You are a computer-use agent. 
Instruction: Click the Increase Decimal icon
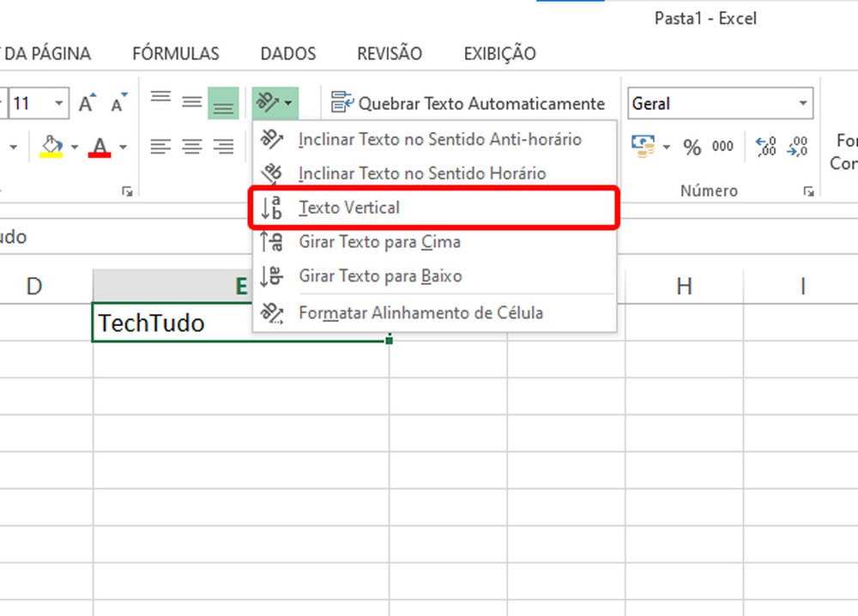(766, 147)
